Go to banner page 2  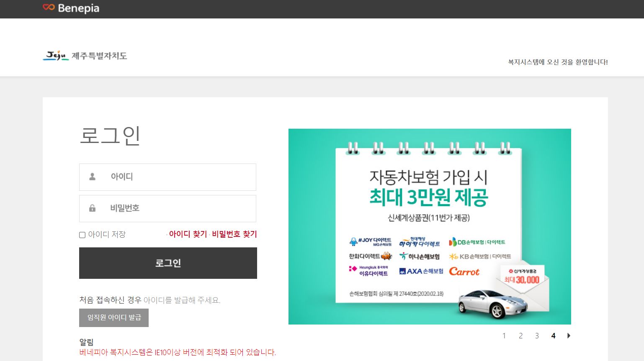click(x=520, y=336)
